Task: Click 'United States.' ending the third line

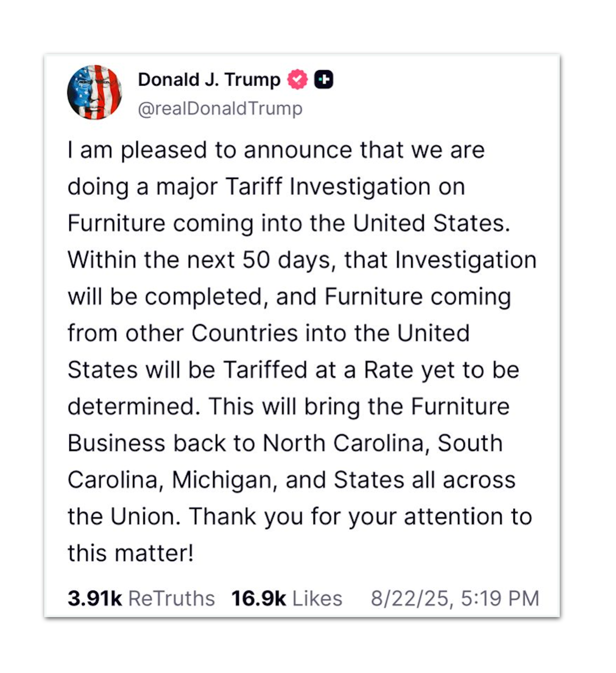Action: coord(431,223)
